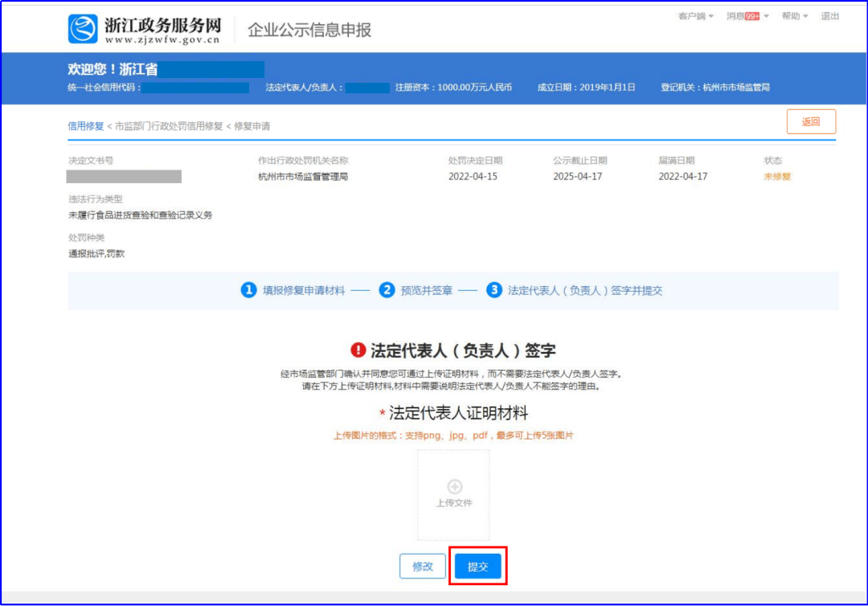The height and width of the screenshot is (606, 868).
Task: Expand the 客户端 dropdown
Action: click(x=693, y=14)
